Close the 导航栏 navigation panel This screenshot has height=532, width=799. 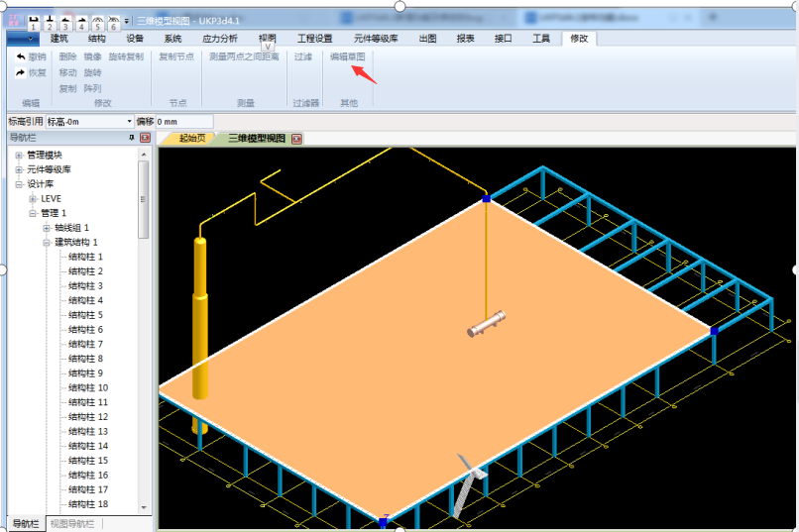(145, 138)
